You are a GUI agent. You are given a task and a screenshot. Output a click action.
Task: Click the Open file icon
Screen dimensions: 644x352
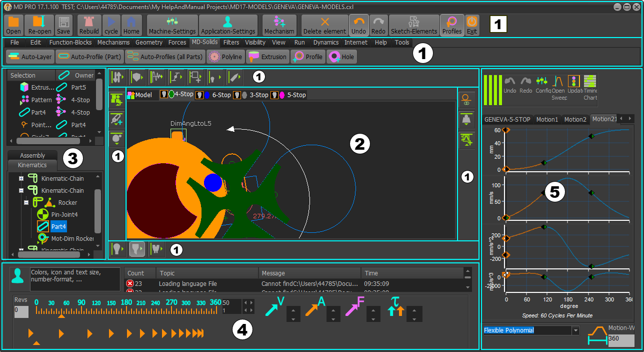[13, 25]
